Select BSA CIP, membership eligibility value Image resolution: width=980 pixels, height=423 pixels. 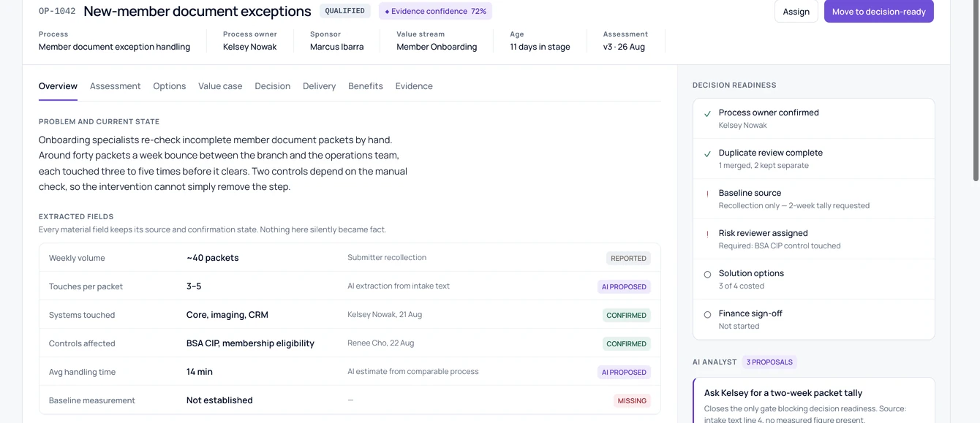[250, 343]
